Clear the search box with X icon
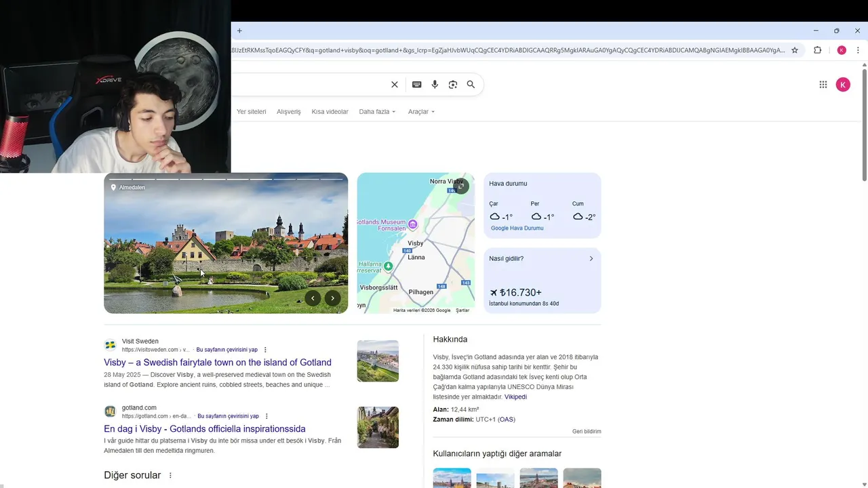 [x=395, y=85]
